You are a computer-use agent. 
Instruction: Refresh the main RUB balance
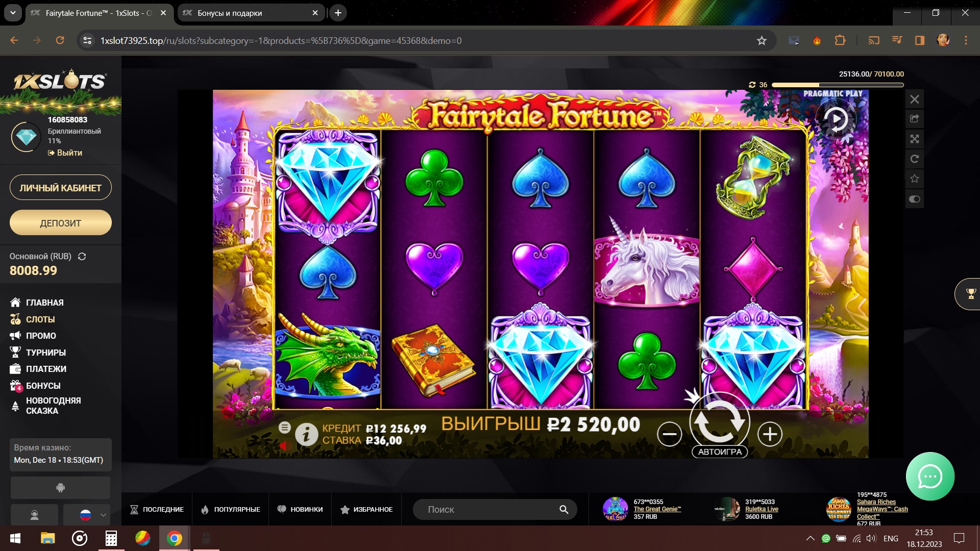82,257
